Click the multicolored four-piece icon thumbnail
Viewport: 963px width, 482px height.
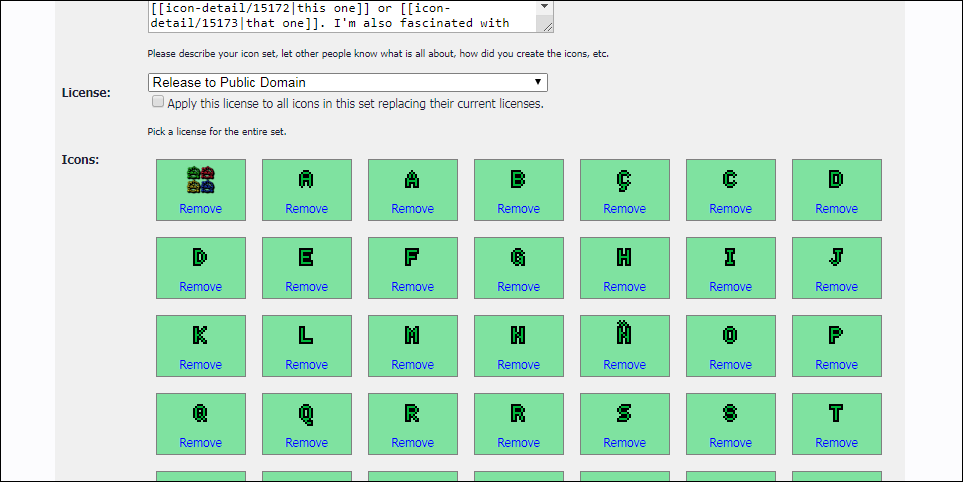pyautogui.click(x=201, y=179)
